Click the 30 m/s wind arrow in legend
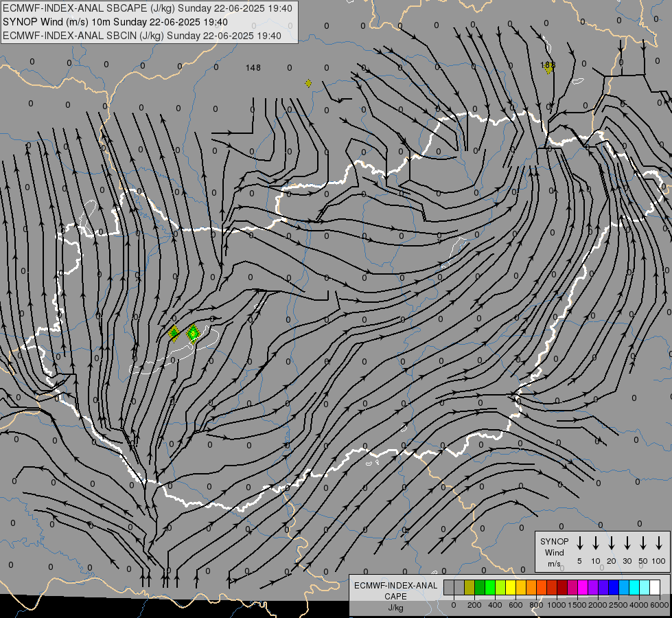 pyautogui.click(x=627, y=543)
